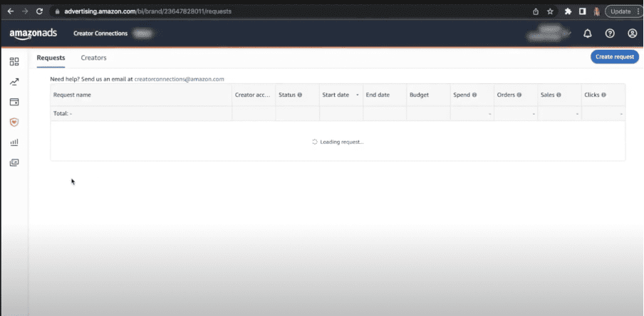644x316 pixels.
Task: Open the dashboard grid icon in sidebar
Action: [x=14, y=62]
